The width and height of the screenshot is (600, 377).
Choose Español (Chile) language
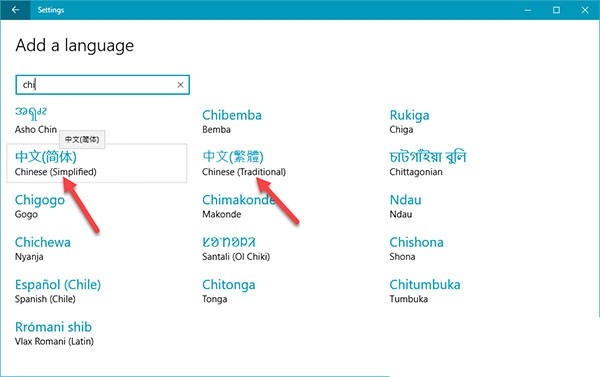tap(58, 291)
